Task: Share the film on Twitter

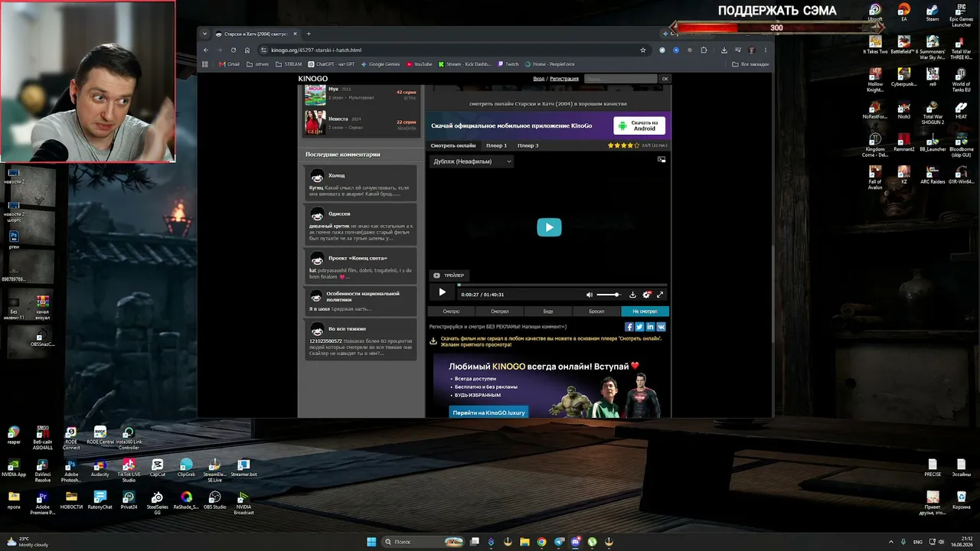Action: (640, 327)
